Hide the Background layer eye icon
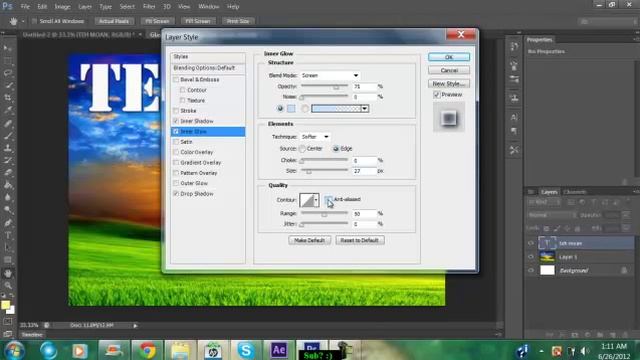The width and height of the screenshot is (640, 360). (x=531, y=270)
